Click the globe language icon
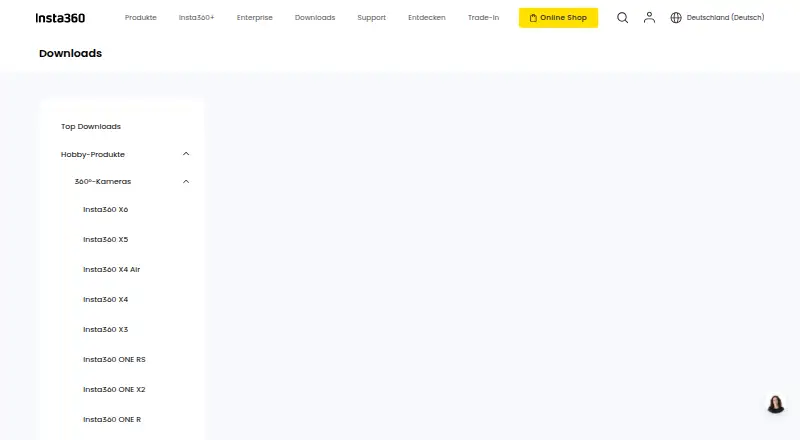Viewport: 800px width, 440px height. 676,17
